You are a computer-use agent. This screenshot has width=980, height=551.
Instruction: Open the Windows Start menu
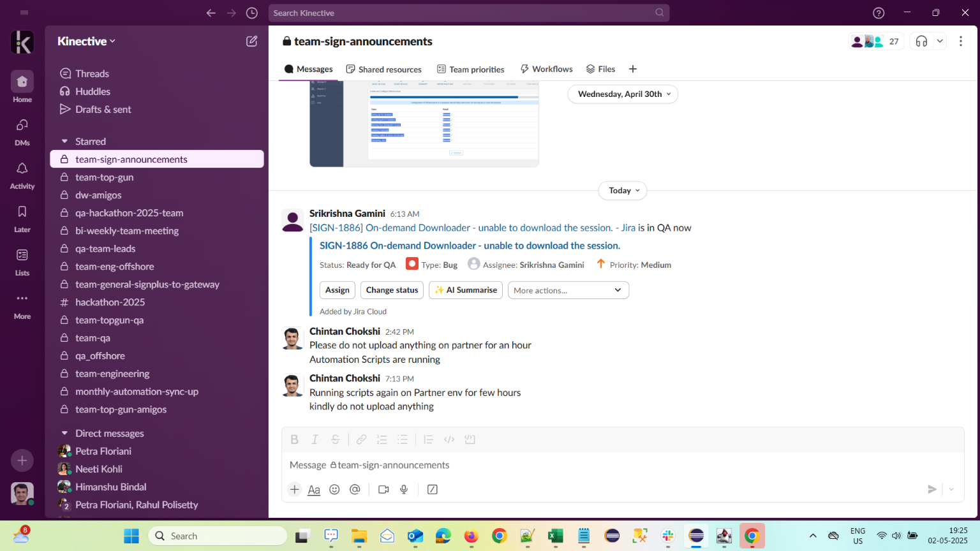(131, 536)
